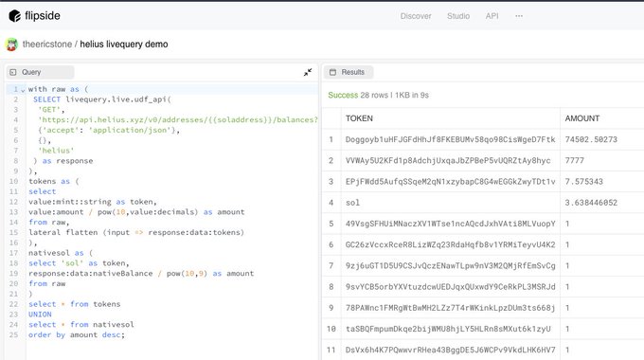
Task: Click row number 1 in results
Action: tap(331, 139)
